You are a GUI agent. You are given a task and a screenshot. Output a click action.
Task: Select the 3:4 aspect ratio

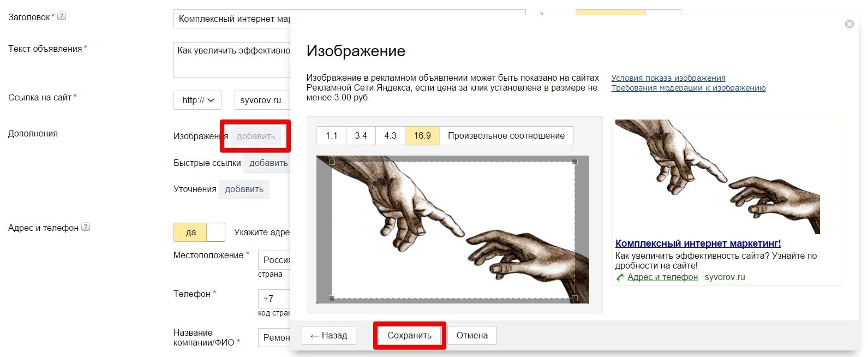(x=361, y=136)
